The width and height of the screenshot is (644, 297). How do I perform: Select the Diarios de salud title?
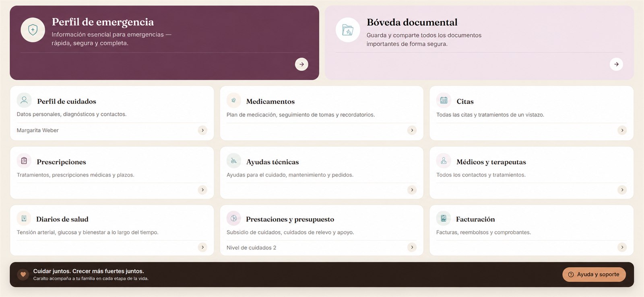[x=62, y=219]
